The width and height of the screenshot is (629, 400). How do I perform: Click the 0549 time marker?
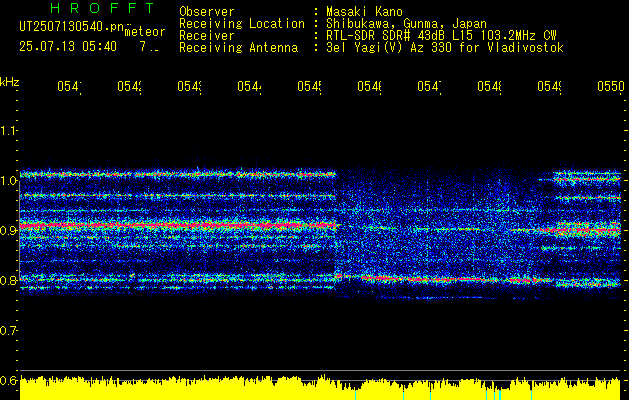click(x=549, y=86)
